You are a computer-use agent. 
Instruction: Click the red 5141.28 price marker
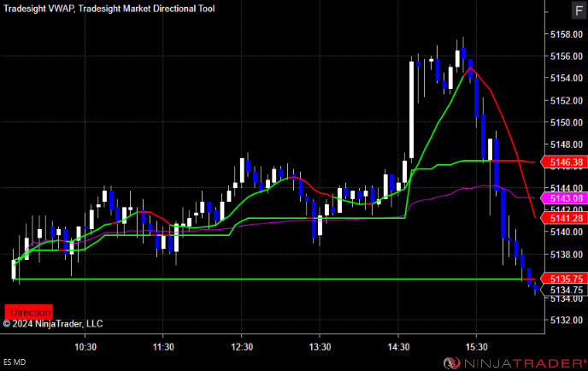point(564,218)
